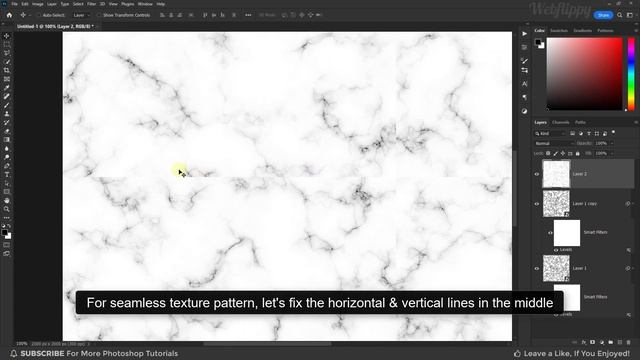Open the search icon near Share
This screenshot has height=360, width=640.
pyautogui.click(x=620, y=15)
